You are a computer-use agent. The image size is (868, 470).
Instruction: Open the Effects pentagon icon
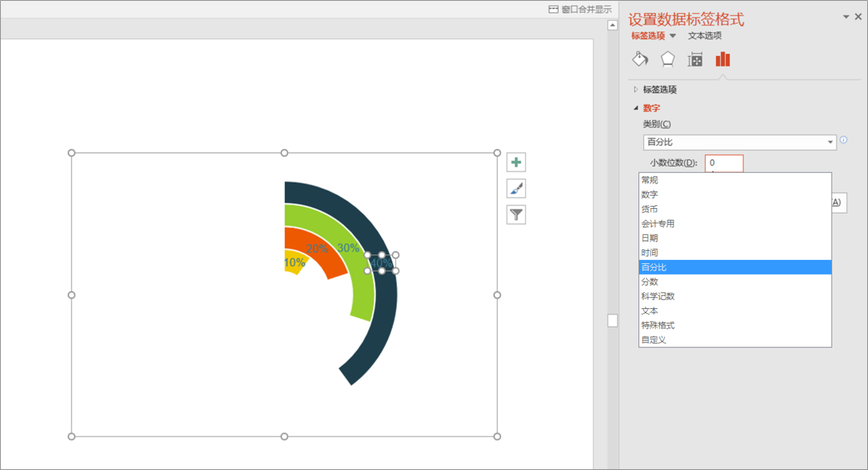pos(668,59)
